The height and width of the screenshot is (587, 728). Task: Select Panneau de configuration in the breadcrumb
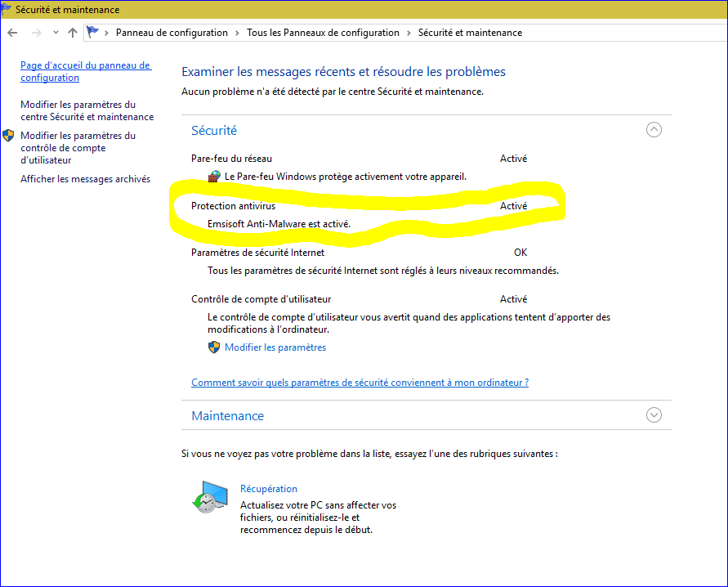click(172, 33)
